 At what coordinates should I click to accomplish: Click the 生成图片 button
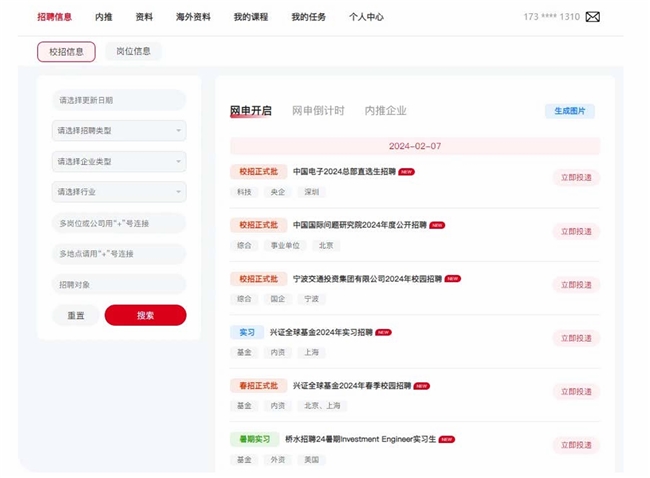point(569,111)
